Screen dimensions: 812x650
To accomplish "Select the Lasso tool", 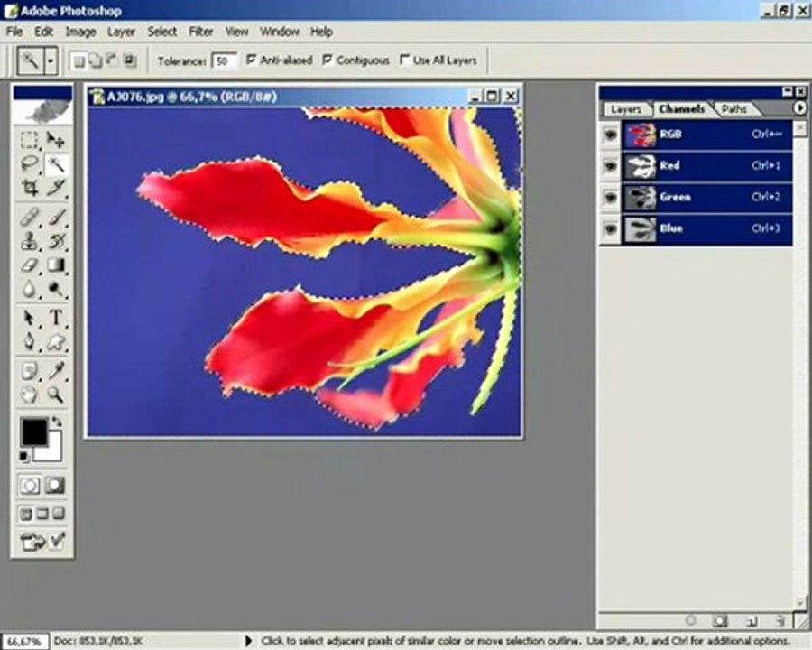I will tap(30, 163).
